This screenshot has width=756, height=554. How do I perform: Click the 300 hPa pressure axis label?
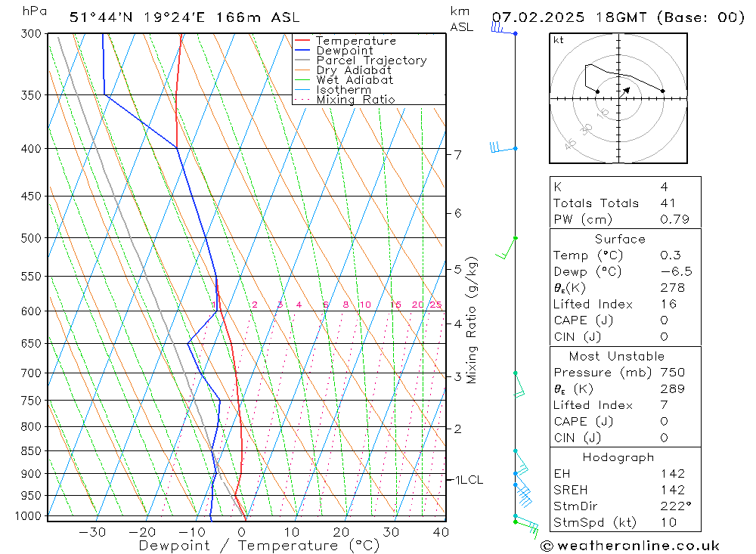[31, 34]
